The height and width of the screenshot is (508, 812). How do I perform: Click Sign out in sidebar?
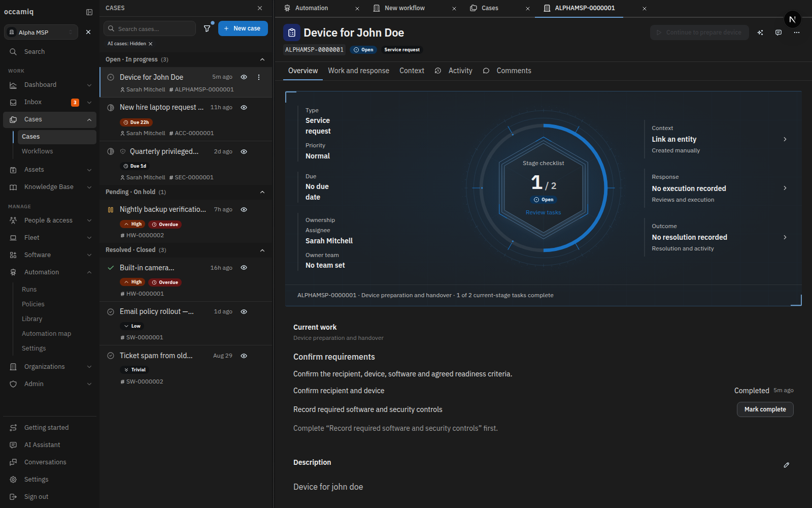click(50, 497)
